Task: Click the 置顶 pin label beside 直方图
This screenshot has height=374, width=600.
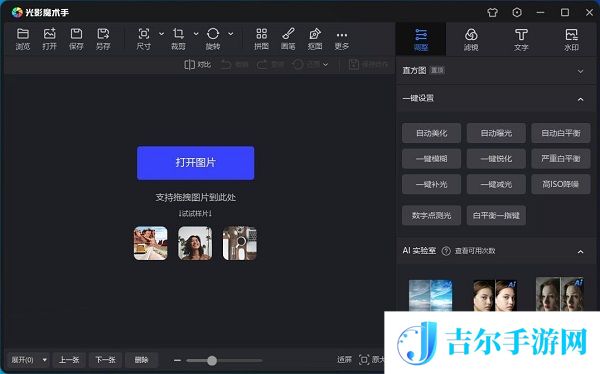Action: click(437, 70)
